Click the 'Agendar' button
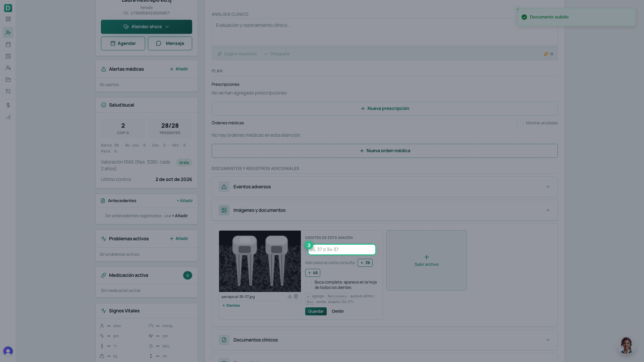The image size is (644, 362). [123, 44]
